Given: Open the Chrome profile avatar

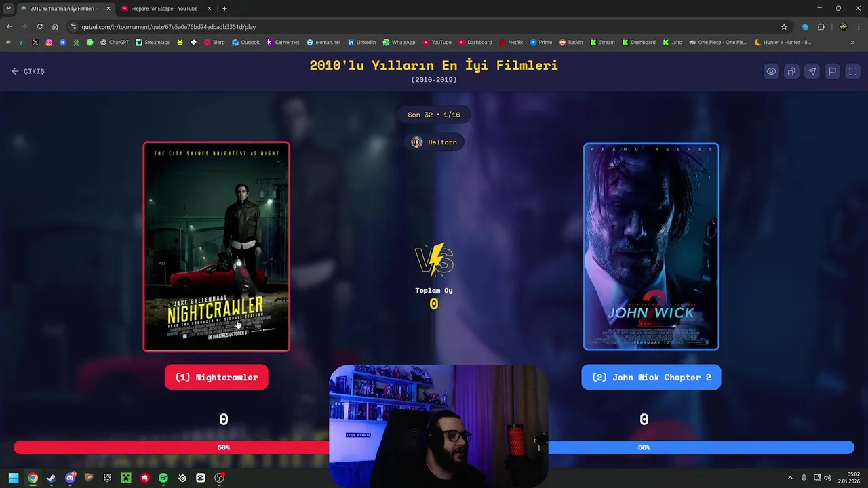Looking at the screenshot, I should pos(843,27).
